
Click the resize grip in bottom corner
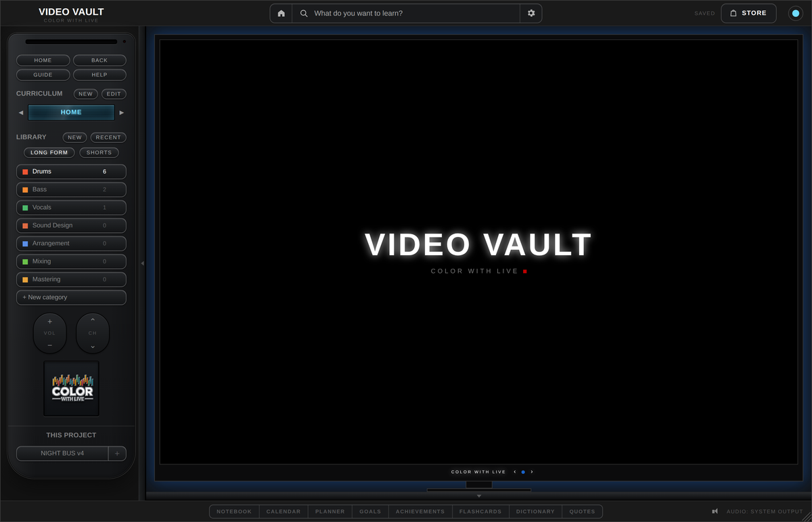[806, 517]
